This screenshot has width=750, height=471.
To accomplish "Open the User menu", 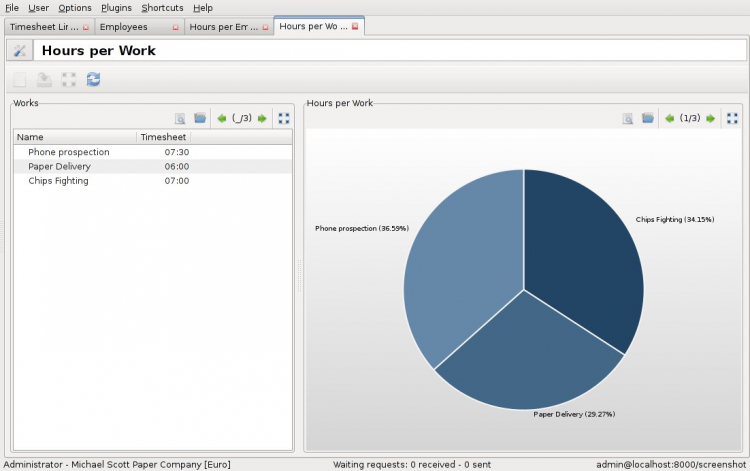I will tap(38, 8).
